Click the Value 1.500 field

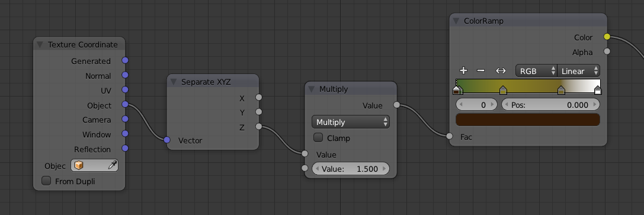click(351, 169)
